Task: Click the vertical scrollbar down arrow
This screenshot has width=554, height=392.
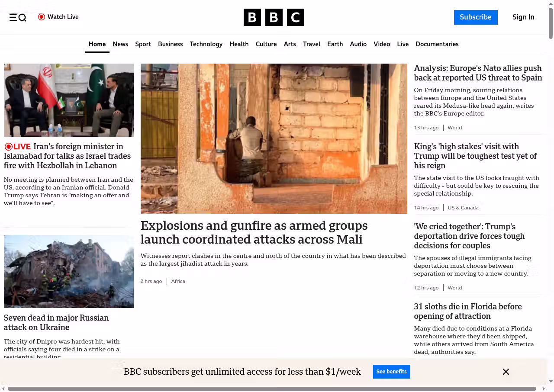Action: tap(551, 381)
